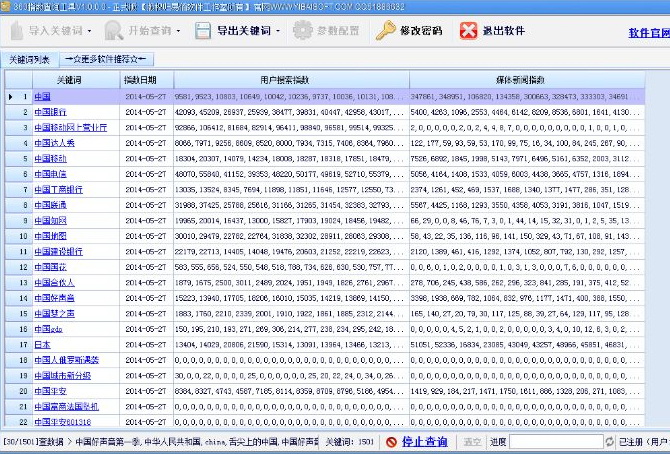
Task: Click the 进度 progress bar
Action: click(x=554, y=441)
